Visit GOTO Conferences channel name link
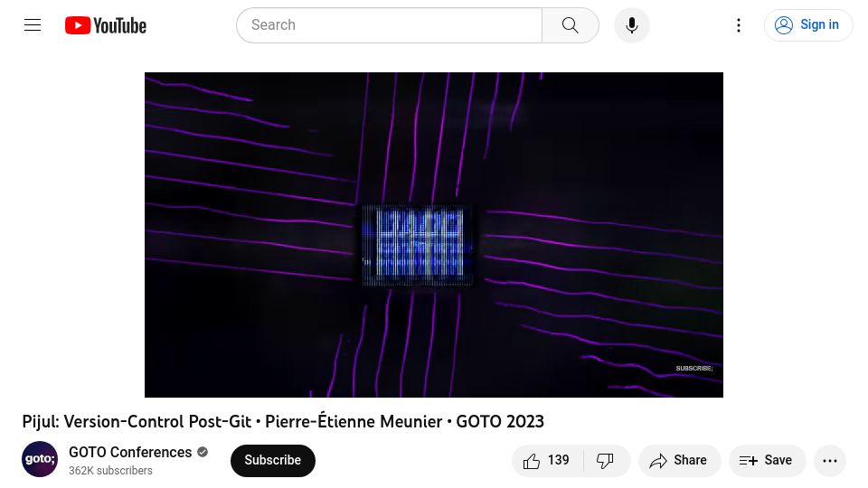 (x=130, y=452)
